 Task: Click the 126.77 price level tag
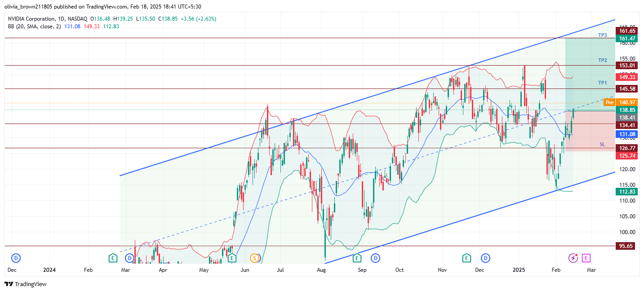pos(627,148)
